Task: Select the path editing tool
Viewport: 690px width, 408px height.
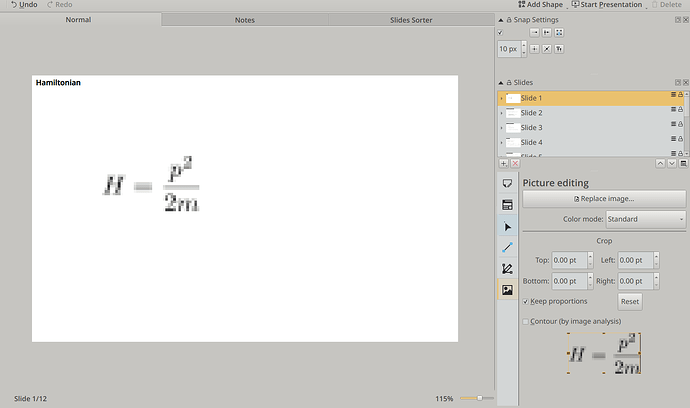Action: (x=507, y=268)
